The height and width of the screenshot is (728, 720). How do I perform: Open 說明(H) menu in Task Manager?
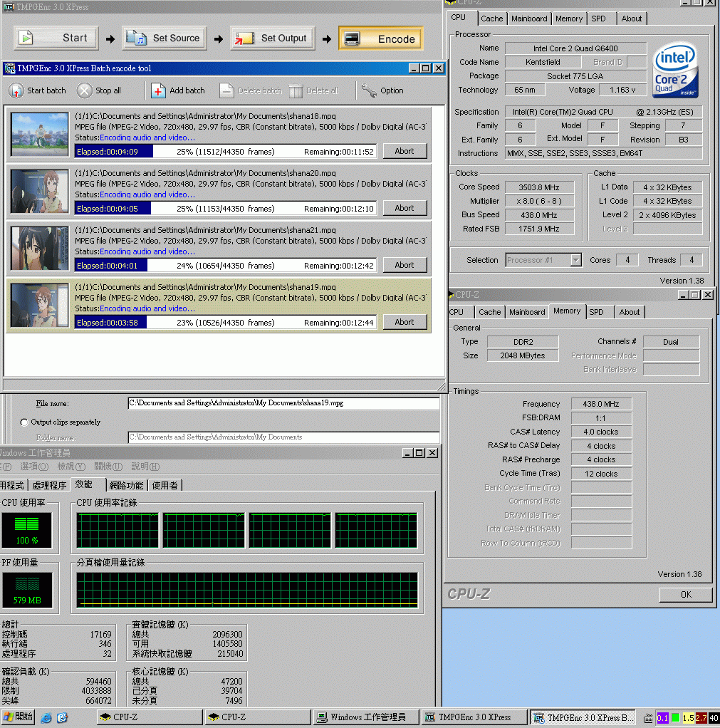[x=145, y=466]
